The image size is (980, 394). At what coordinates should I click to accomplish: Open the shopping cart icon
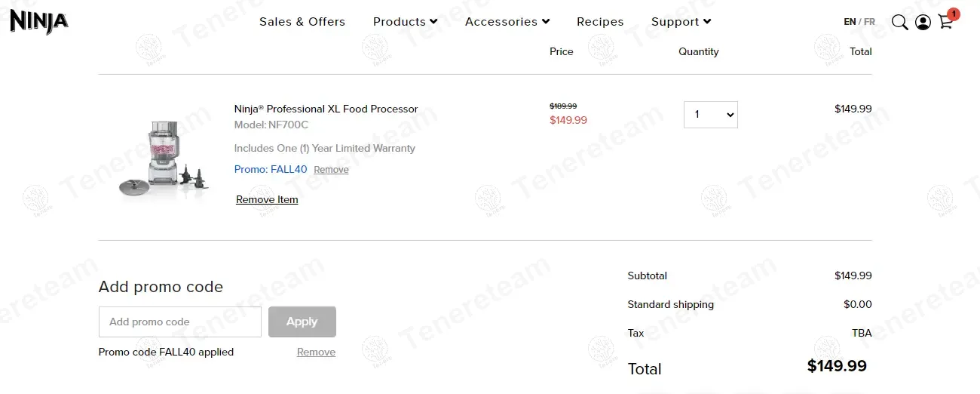point(945,23)
